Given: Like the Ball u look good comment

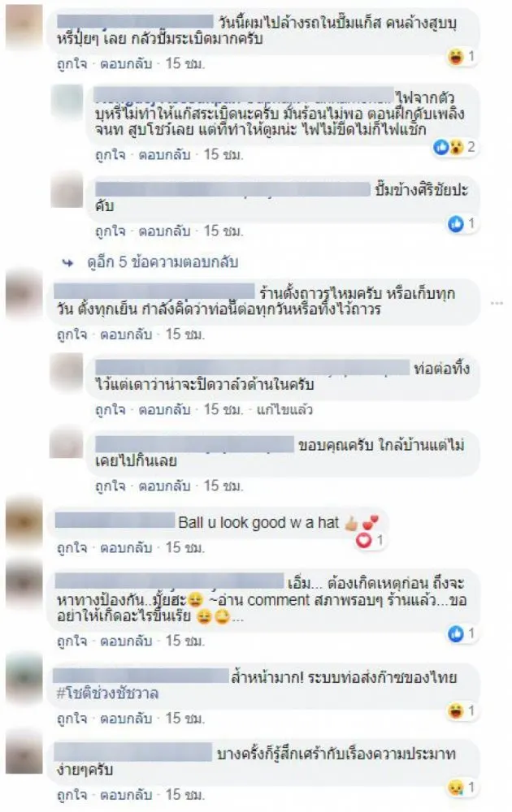Looking at the screenshot, I should click(x=72, y=547).
